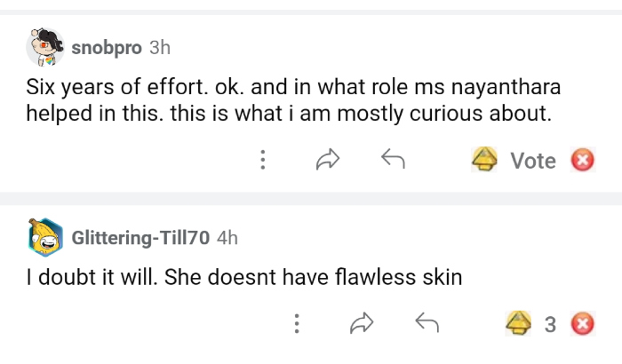Reply to Glittering-Till70's comment
The height and width of the screenshot is (364, 622).
[427, 324]
